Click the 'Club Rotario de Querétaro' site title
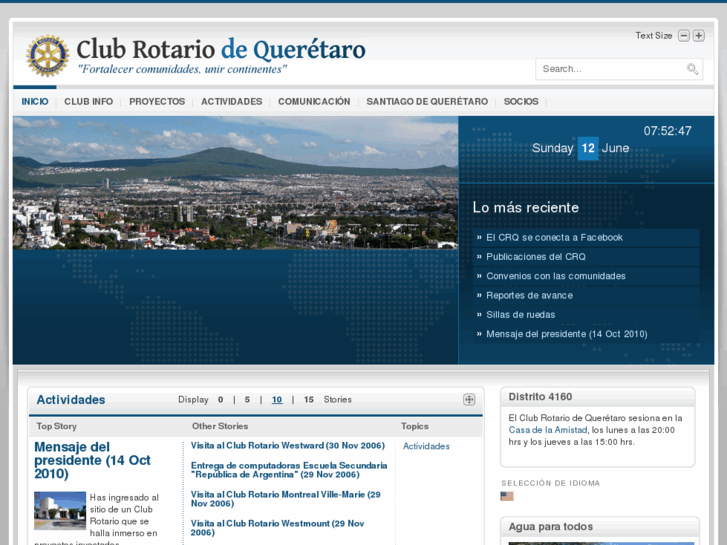 pos(221,49)
